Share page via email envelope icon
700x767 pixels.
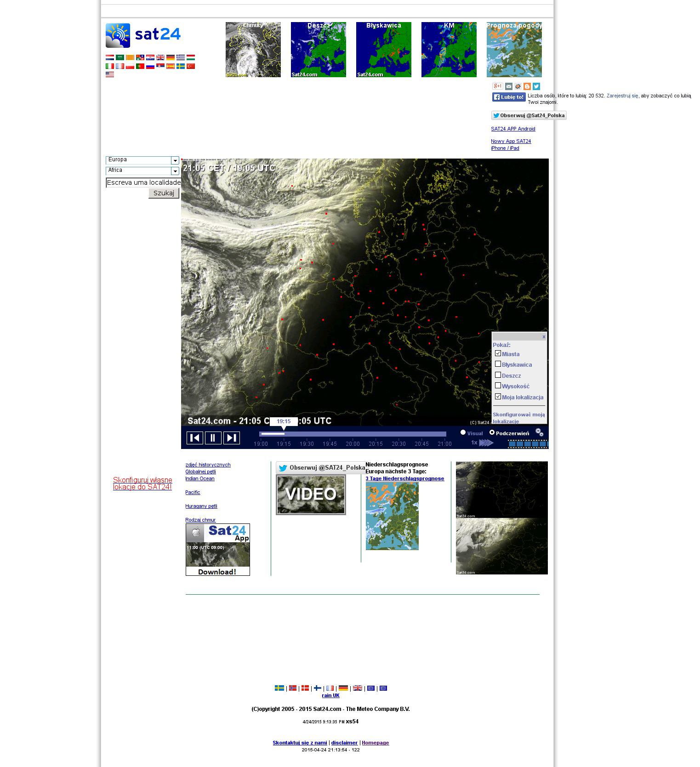click(508, 86)
